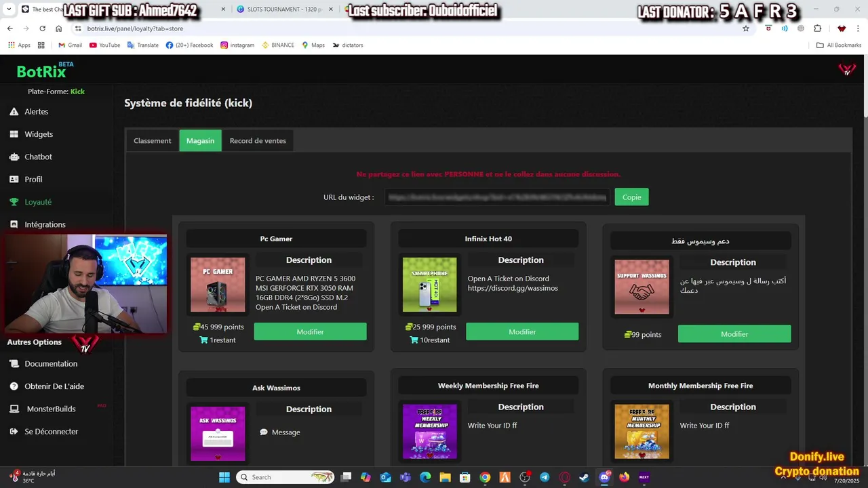Open the MonsterBuilds sidebar link

click(51, 409)
